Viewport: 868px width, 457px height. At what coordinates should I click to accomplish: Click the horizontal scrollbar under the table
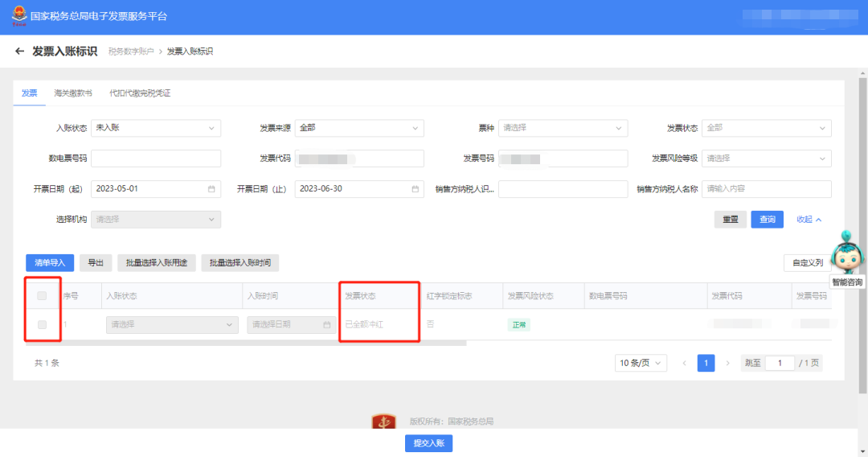point(241,343)
